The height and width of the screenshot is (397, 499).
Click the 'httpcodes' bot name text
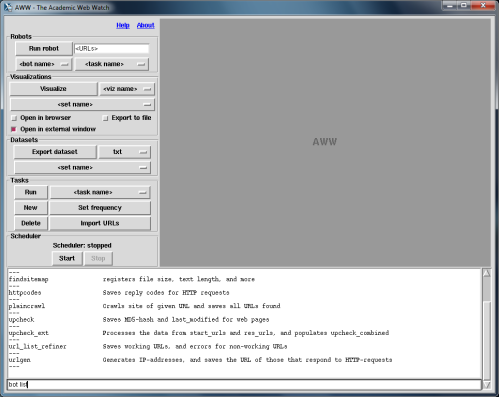pyautogui.click(x=25, y=293)
